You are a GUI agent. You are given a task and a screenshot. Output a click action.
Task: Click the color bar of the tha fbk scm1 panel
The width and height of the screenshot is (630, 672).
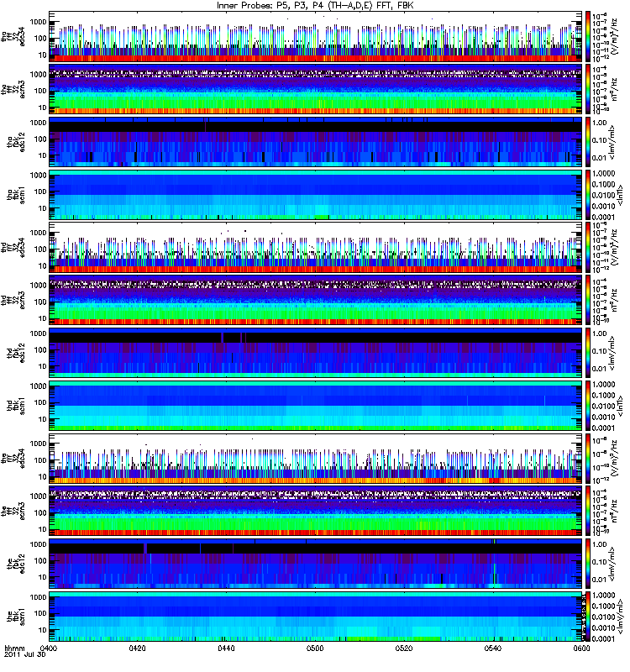(587, 195)
